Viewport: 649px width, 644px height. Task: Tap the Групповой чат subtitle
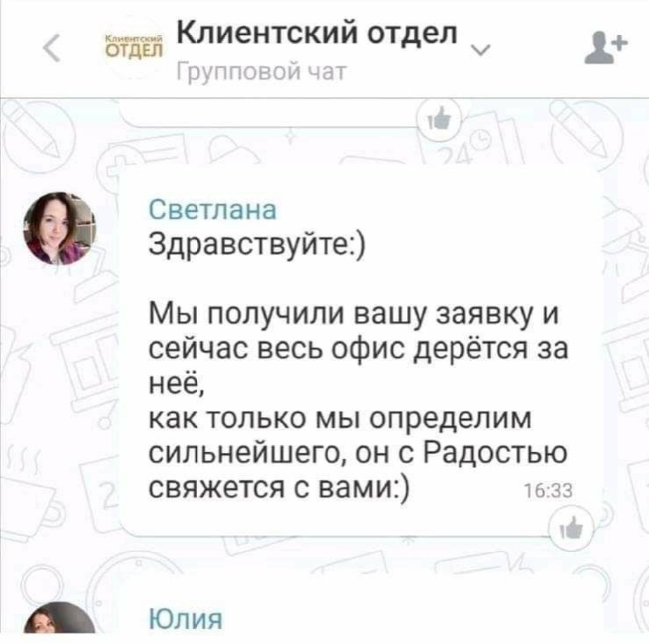click(x=261, y=73)
